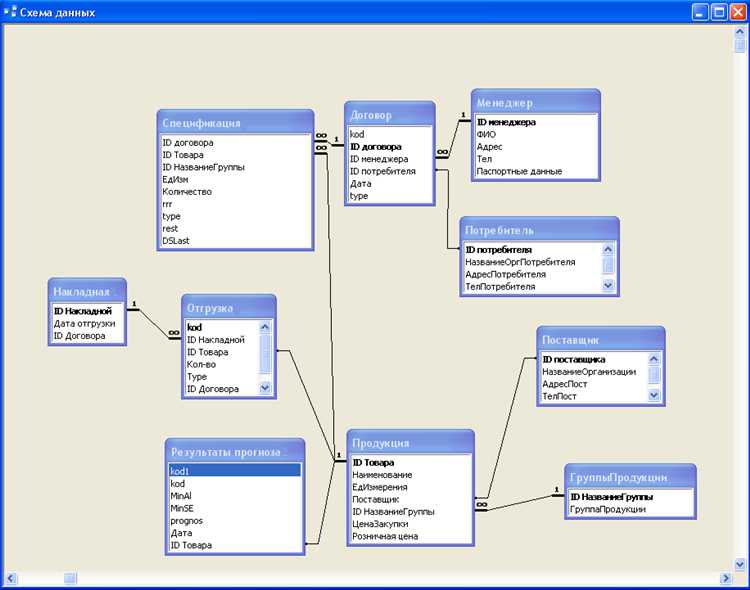Select relationship line between Продукция and ГруппыПродукции
Screen dimensions: 750x590
click(x=520, y=502)
